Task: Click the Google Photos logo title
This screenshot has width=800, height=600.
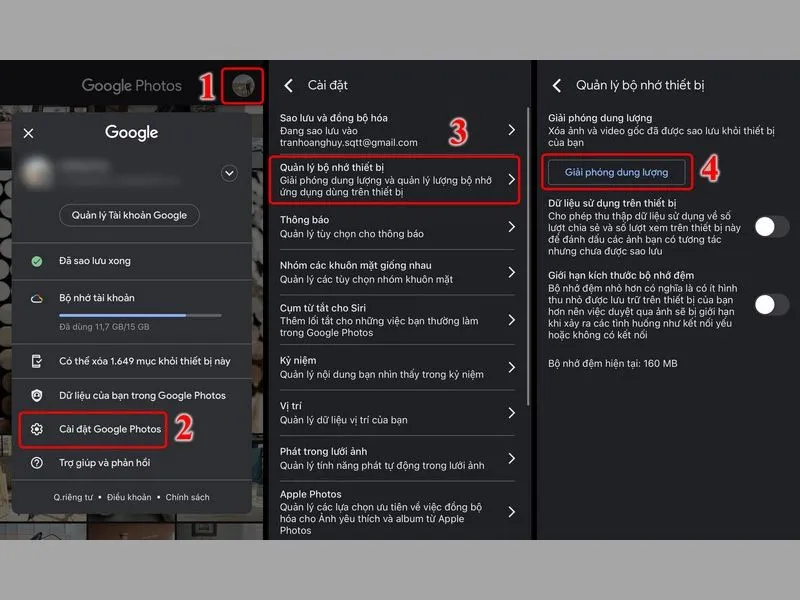Action: pos(132,86)
